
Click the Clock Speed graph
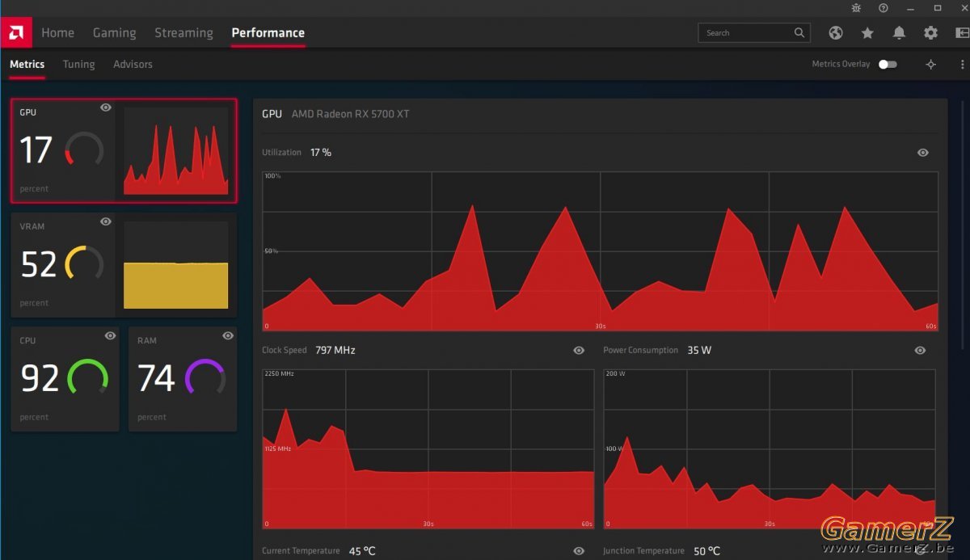(x=428, y=448)
